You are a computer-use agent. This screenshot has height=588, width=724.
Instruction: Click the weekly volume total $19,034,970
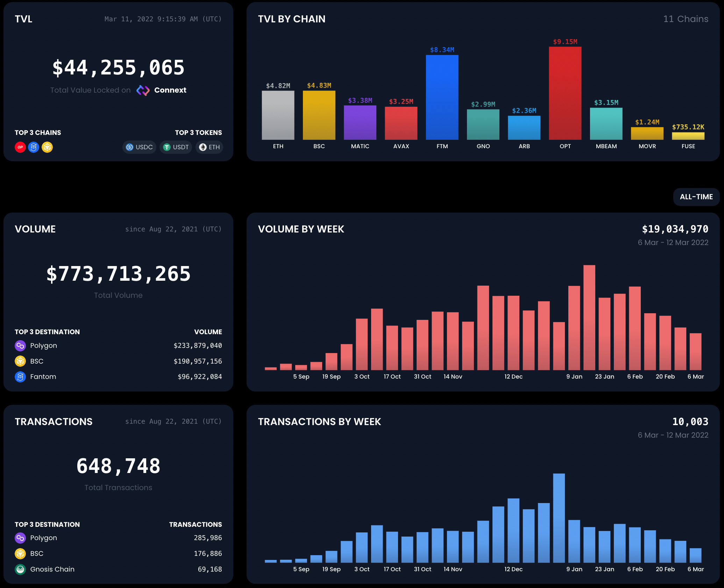point(675,229)
